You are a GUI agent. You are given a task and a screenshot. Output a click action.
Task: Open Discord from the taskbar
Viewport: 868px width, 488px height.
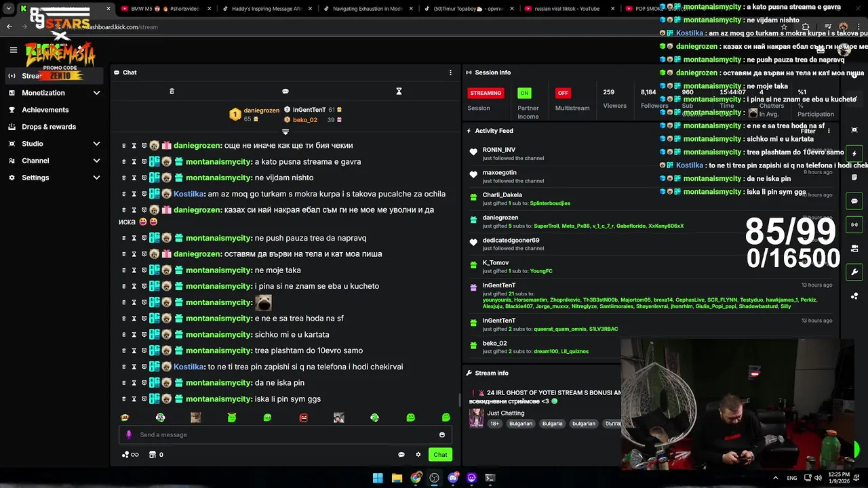[x=453, y=478]
